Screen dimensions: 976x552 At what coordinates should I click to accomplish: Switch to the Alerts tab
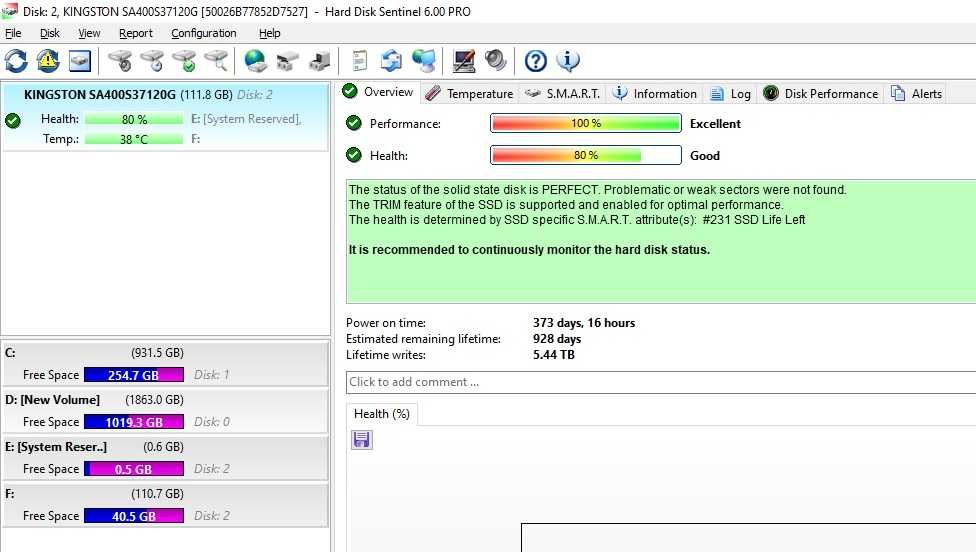pyautogui.click(x=916, y=93)
